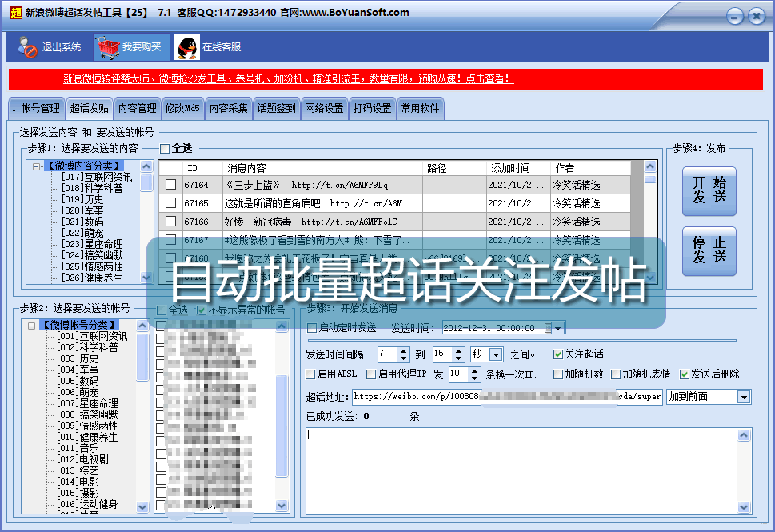Select [024]搞笑幽默 content category
The height and width of the screenshot is (532, 775).
[92, 255]
